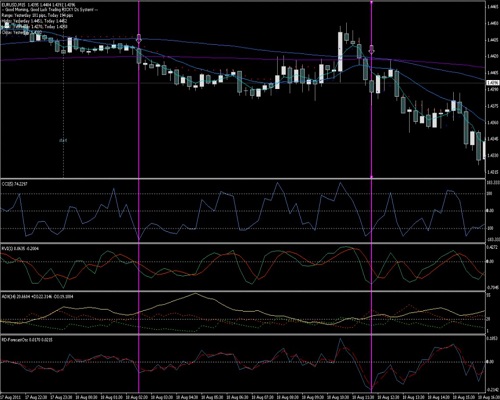Click the separator between RVI and ADX panels
Image resolution: width=500 pixels, height=400 pixels.
tap(243, 291)
